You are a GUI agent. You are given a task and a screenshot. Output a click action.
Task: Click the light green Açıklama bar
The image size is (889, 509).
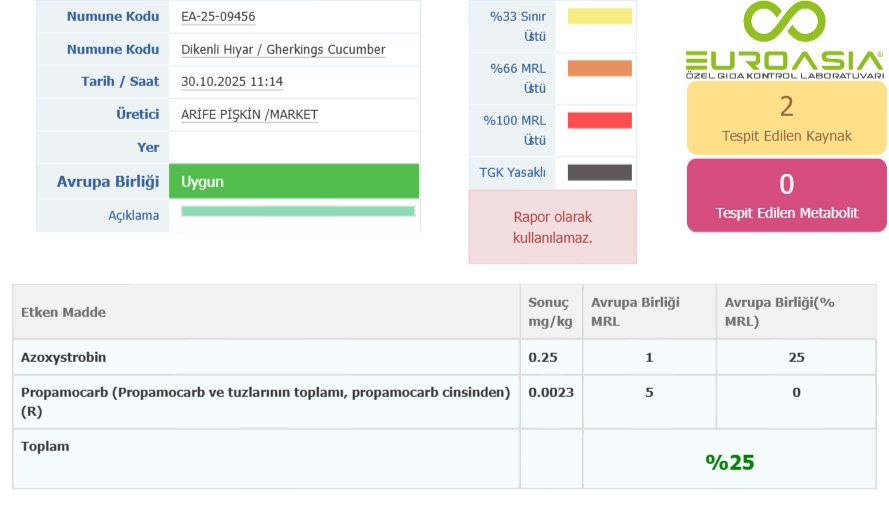point(297,211)
